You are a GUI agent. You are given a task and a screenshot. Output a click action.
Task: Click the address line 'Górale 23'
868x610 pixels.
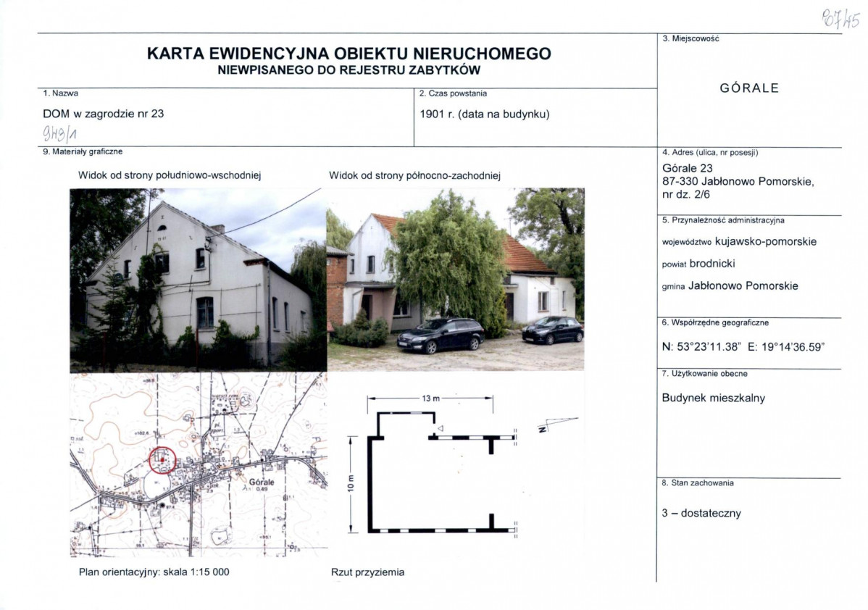[x=687, y=168]
